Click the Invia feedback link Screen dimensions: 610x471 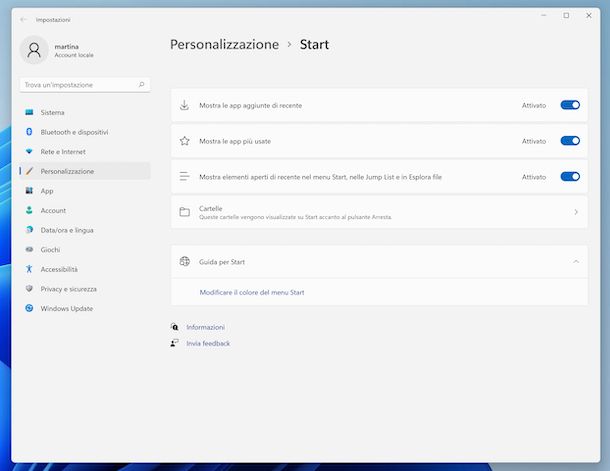click(208, 343)
